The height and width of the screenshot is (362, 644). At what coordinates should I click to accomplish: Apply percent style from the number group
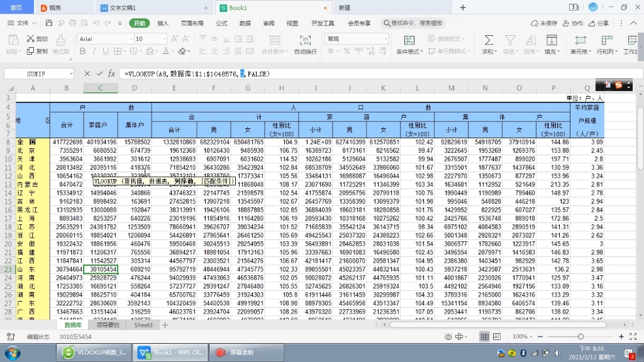click(347, 52)
